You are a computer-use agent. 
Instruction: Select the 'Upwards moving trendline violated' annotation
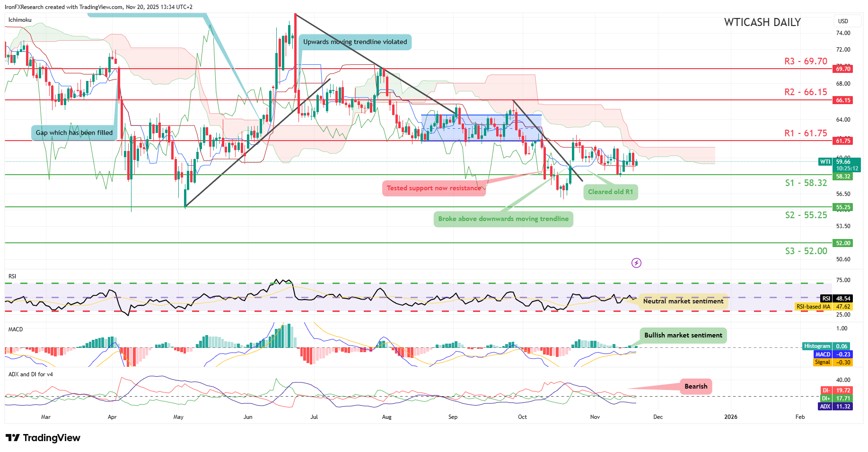[x=355, y=42]
